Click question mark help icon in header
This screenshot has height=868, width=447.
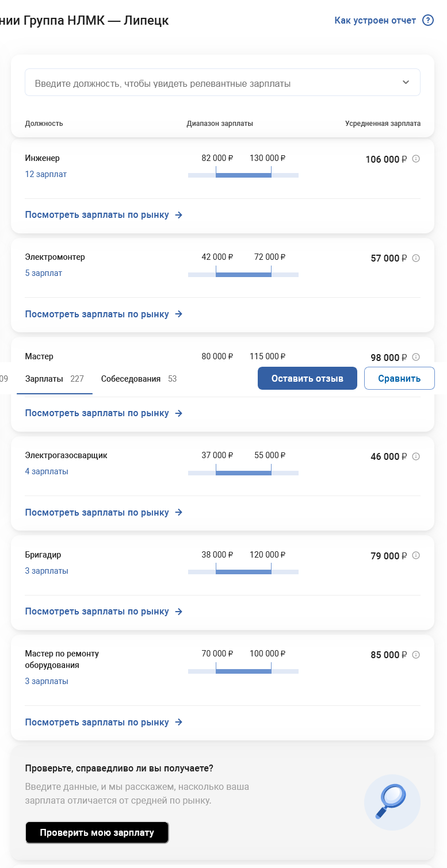coord(427,21)
